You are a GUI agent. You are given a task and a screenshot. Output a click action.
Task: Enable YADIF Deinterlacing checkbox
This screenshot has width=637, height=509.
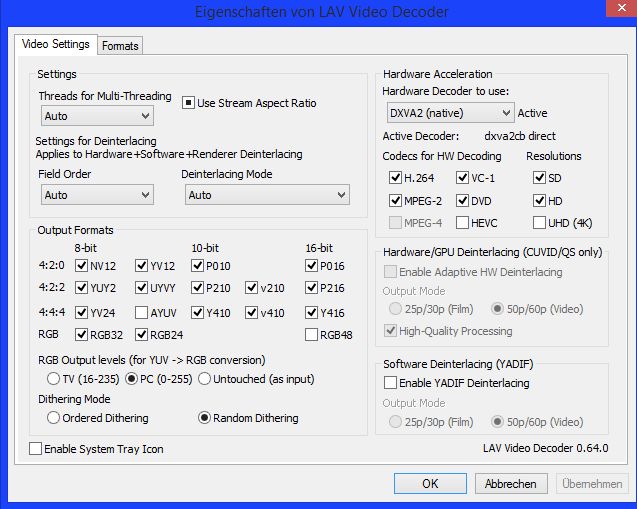[390, 383]
